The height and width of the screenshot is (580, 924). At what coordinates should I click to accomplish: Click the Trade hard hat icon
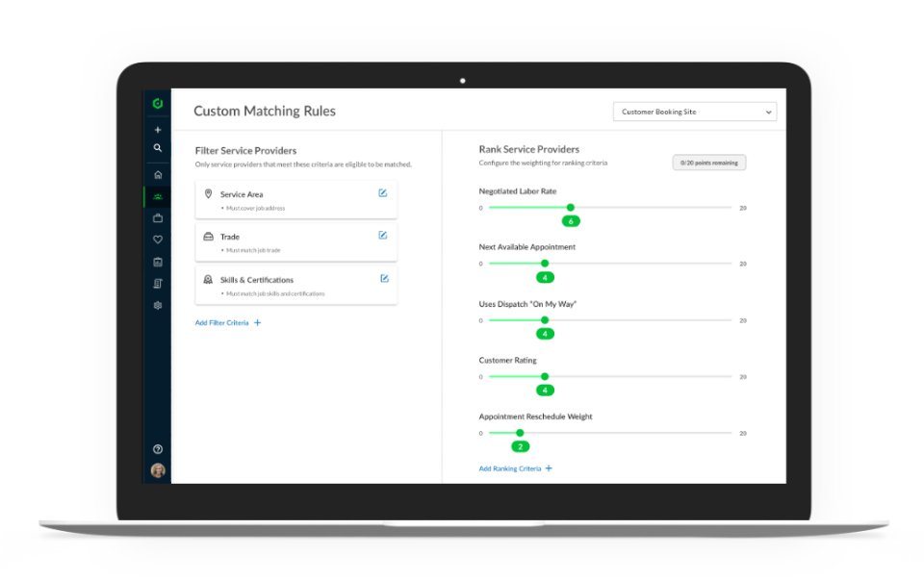point(208,236)
